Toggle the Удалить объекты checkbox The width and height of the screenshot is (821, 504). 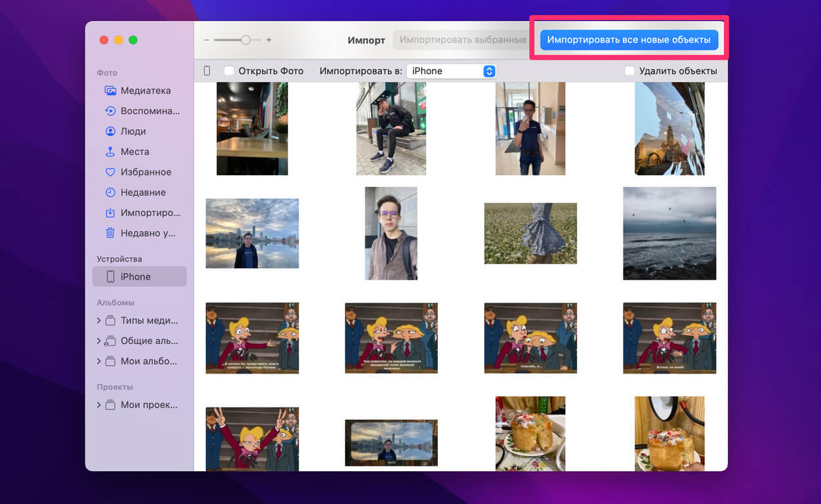click(629, 71)
